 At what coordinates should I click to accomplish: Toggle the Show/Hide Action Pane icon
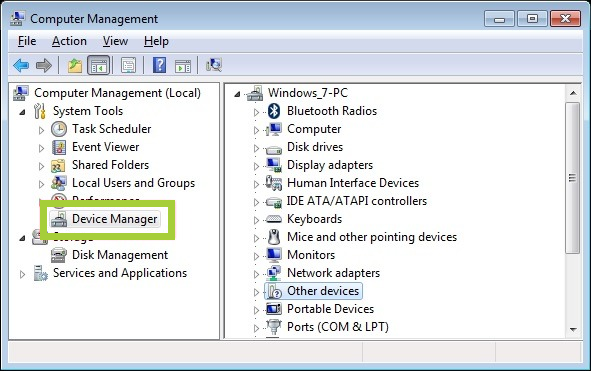183,66
